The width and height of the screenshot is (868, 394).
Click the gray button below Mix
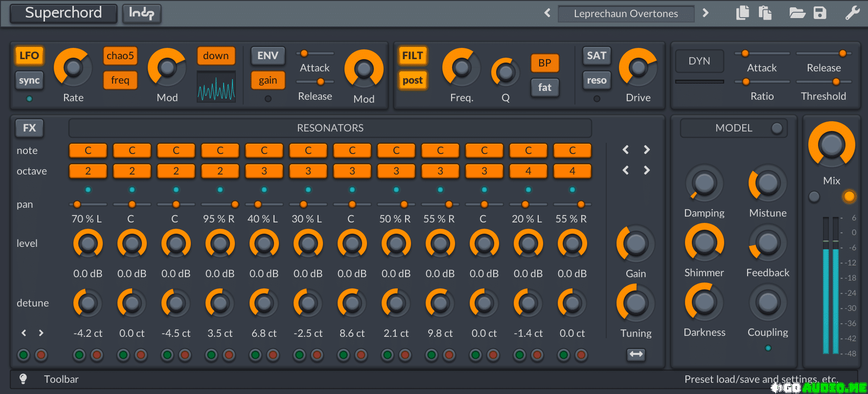814,197
